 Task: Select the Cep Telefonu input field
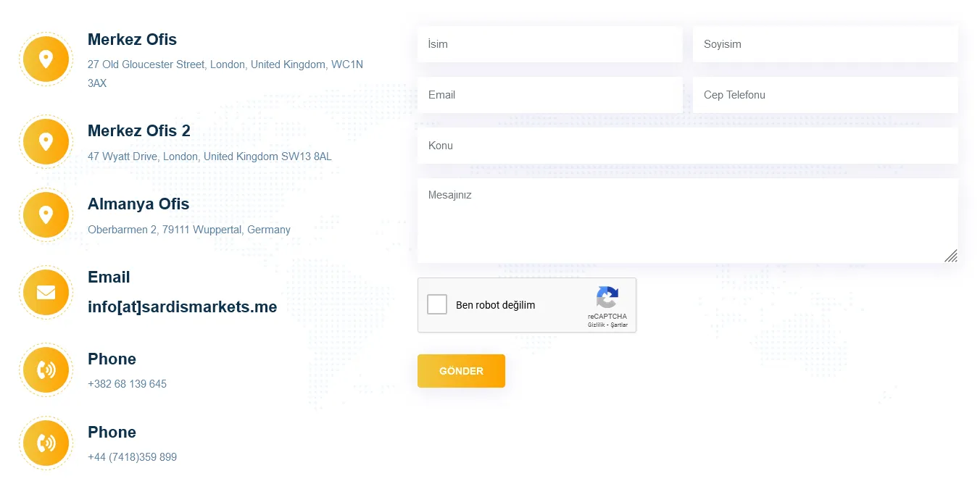pyautogui.click(x=826, y=95)
